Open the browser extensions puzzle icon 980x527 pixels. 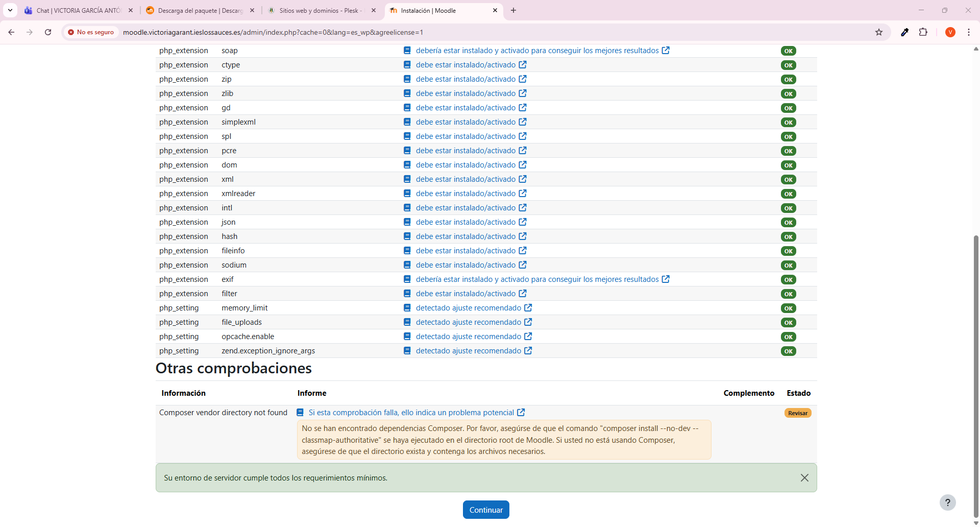tap(923, 32)
